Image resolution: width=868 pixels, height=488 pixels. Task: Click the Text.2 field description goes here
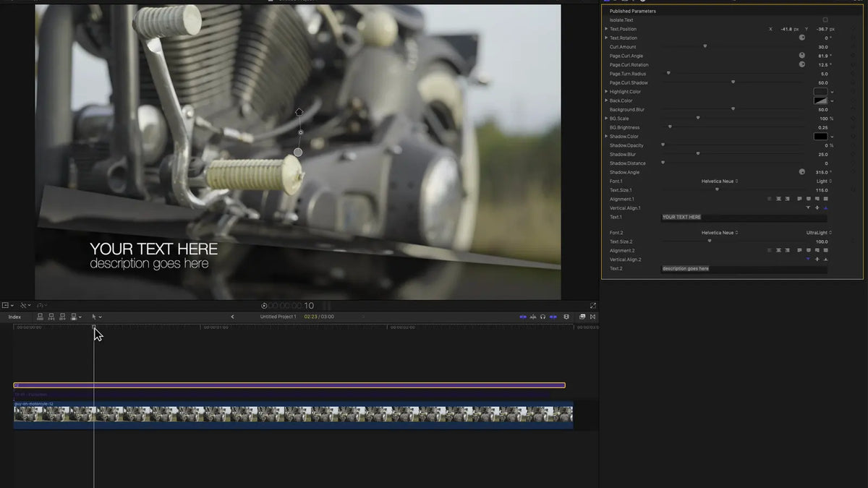pyautogui.click(x=744, y=268)
